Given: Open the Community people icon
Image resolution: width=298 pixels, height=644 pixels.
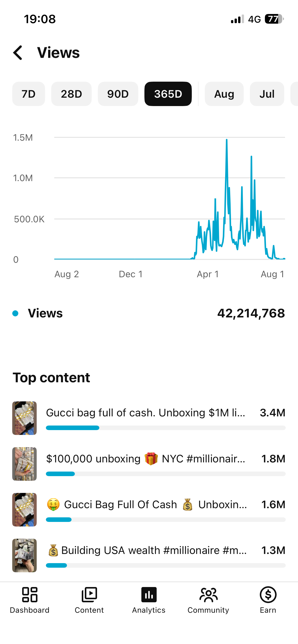Looking at the screenshot, I should [x=208, y=595].
